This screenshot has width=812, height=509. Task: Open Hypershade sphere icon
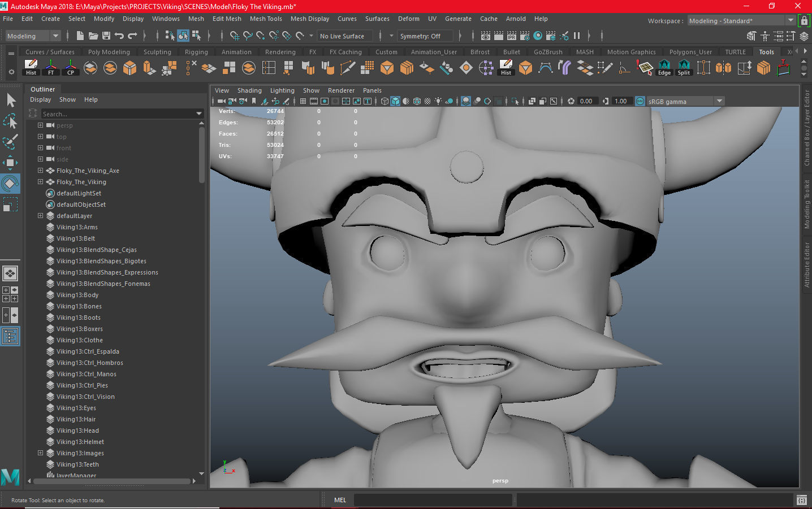click(x=538, y=36)
